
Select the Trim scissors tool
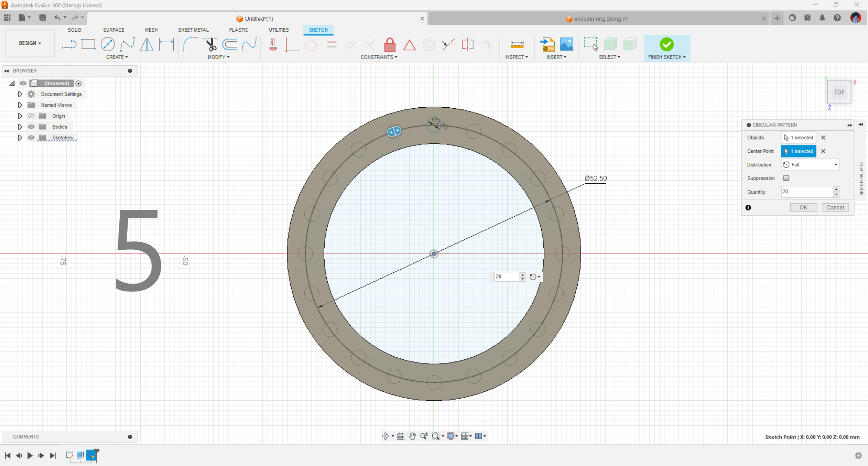[x=210, y=44]
